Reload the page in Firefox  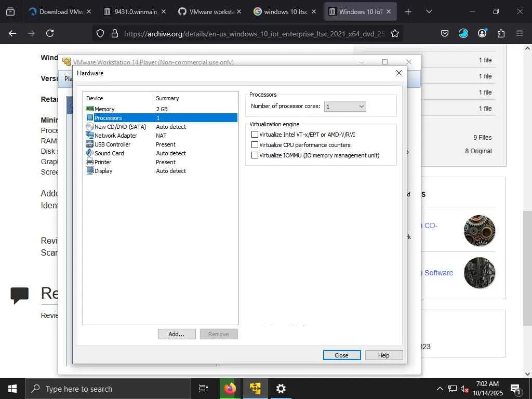point(50,33)
